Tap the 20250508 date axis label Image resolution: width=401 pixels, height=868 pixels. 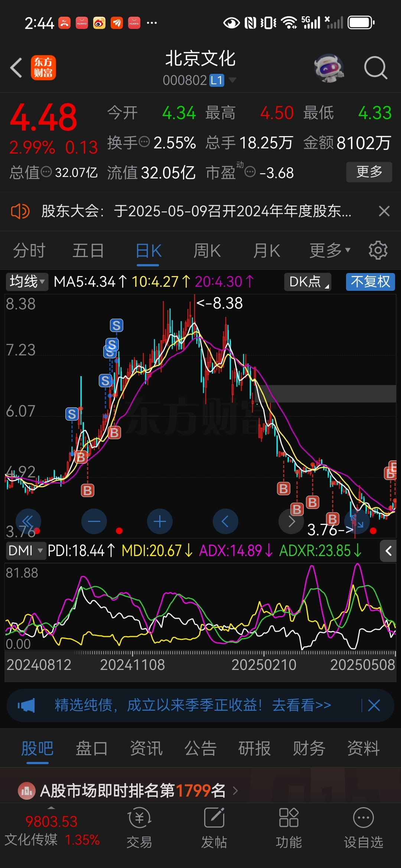362,665
